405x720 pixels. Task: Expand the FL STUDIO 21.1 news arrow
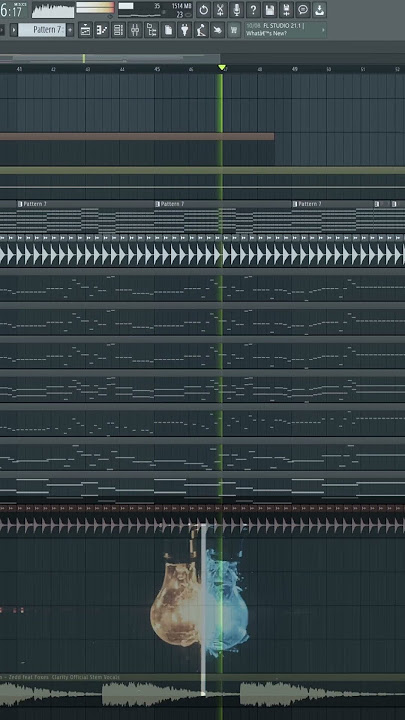coord(323,30)
